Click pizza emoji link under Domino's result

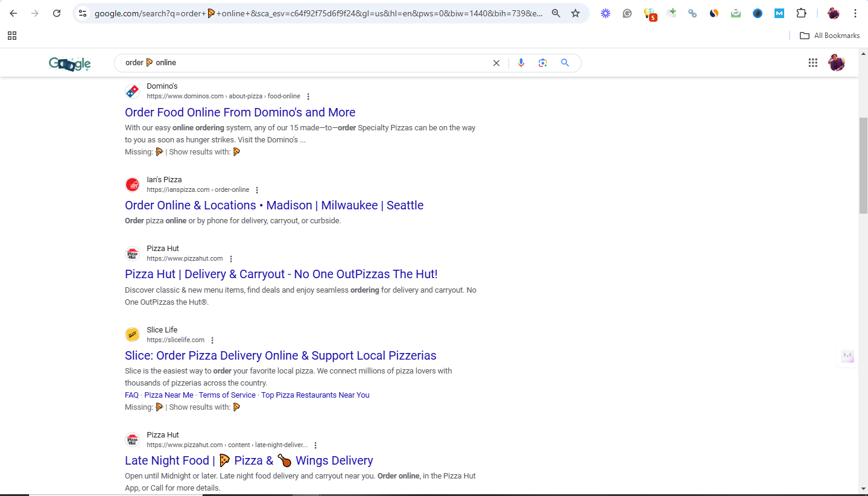point(236,152)
